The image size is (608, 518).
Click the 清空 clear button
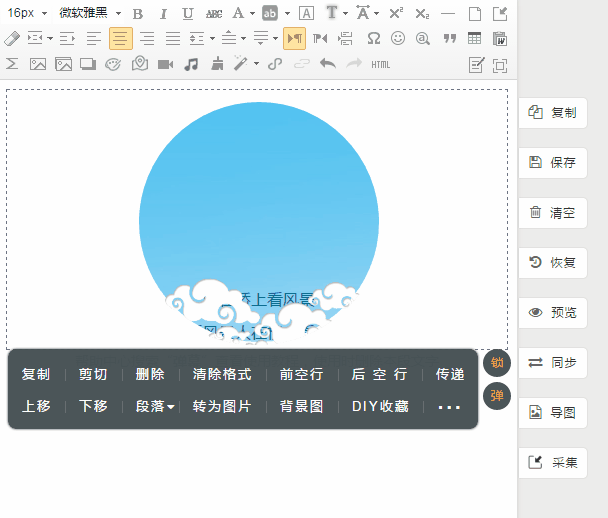coord(553,213)
